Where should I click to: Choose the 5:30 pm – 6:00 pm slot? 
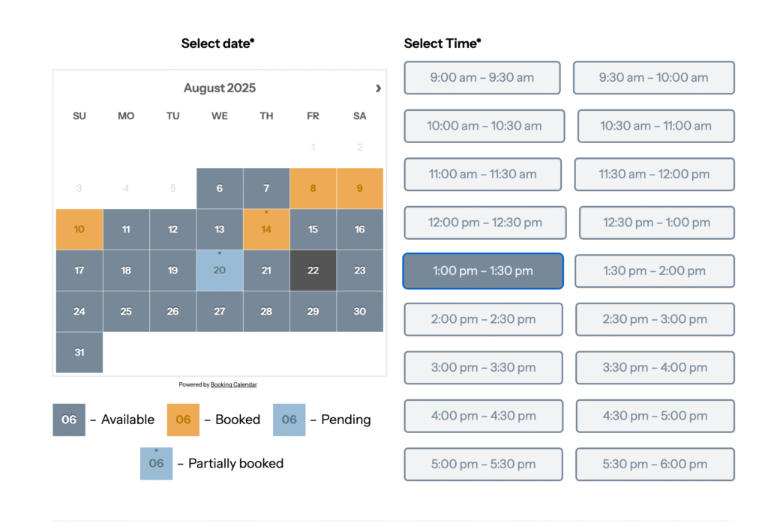click(655, 465)
